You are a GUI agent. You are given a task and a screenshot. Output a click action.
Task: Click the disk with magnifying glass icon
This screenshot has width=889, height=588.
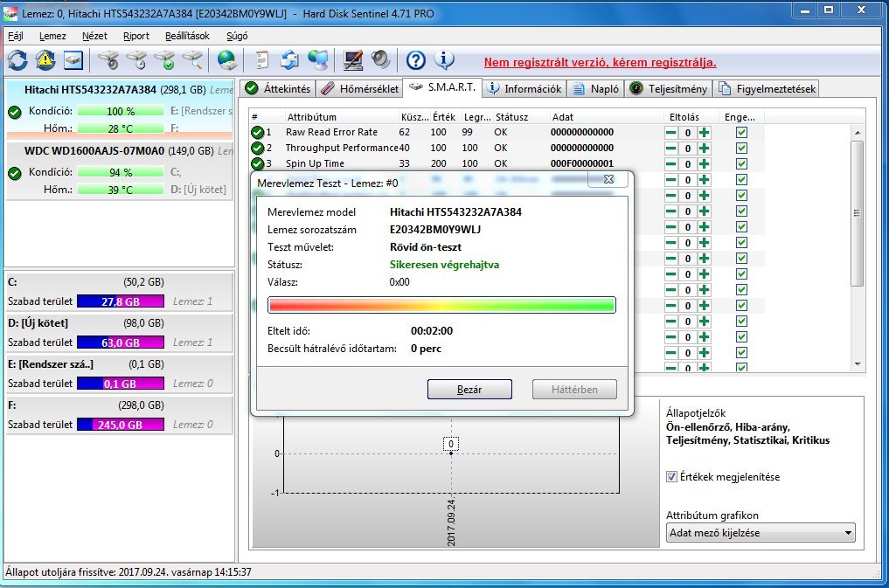(x=193, y=60)
